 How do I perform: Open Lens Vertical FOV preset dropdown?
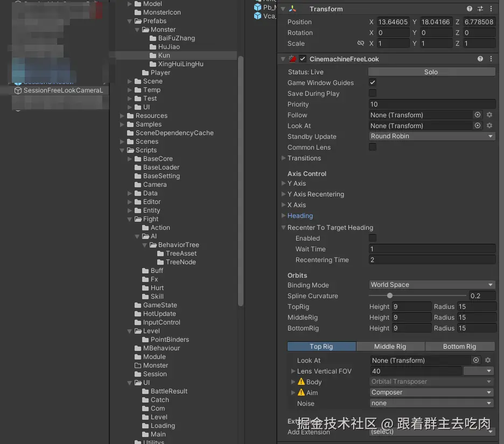point(479,371)
